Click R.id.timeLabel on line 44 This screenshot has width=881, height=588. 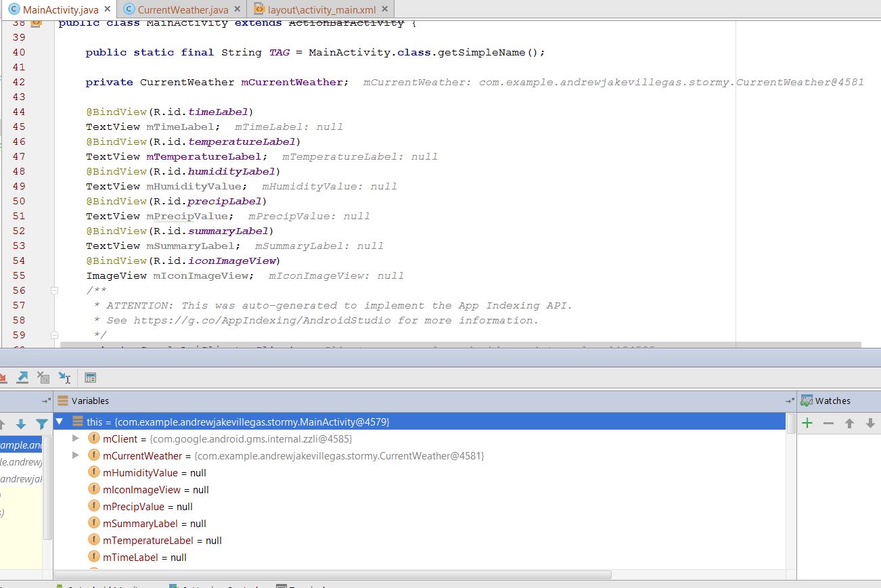click(x=200, y=112)
